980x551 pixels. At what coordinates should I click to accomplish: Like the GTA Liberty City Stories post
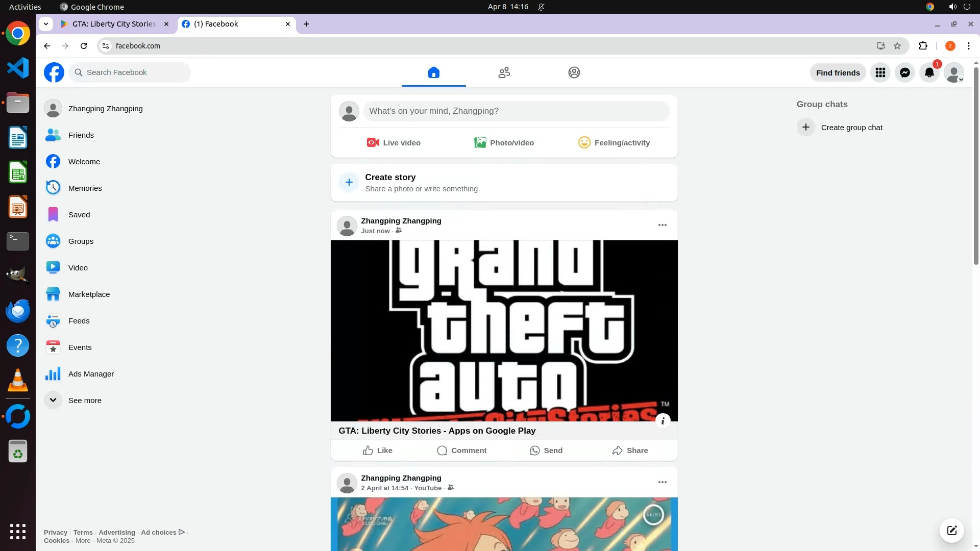coord(377,450)
